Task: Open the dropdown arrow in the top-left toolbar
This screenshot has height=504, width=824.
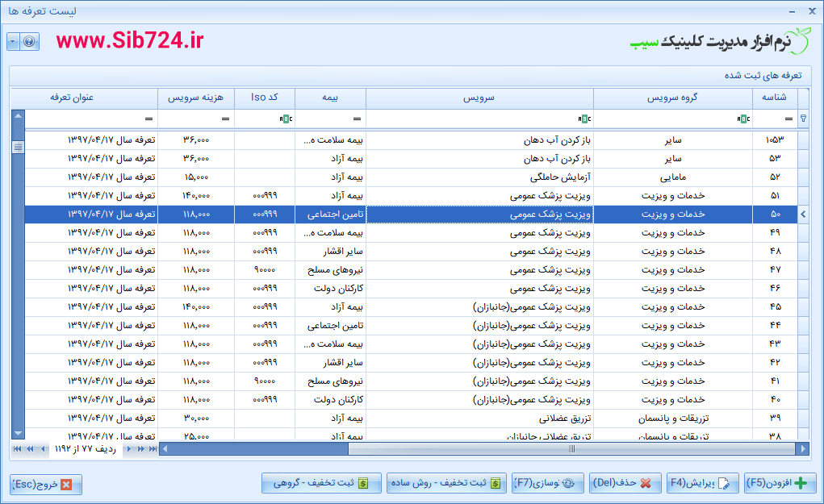Action: coord(11,41)
